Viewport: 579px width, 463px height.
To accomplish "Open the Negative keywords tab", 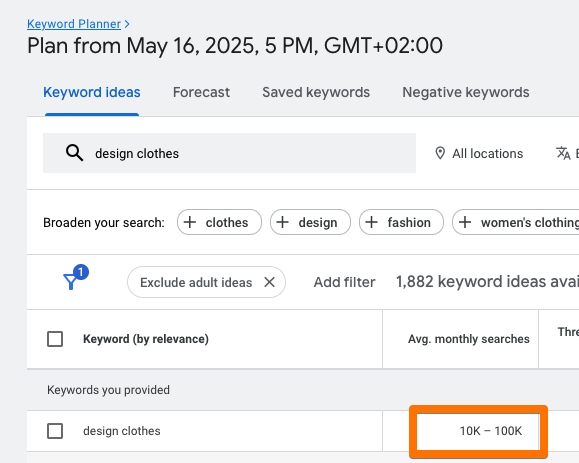I will 466,92.
